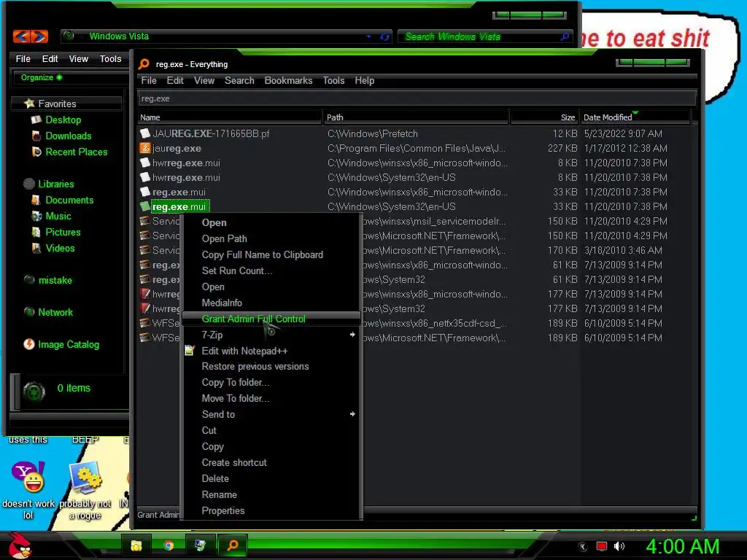Image resolution: width=747 pixels, height=560 pixels.
Task: Choose Open Path from context menu
Action: [x=224, y=239]
